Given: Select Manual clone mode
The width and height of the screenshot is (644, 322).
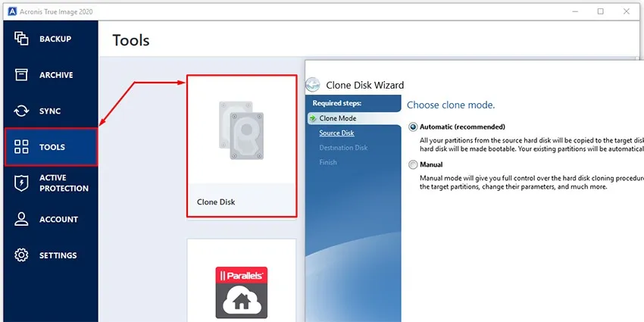Looking at the screenshot, I should [x=413, y=164].
